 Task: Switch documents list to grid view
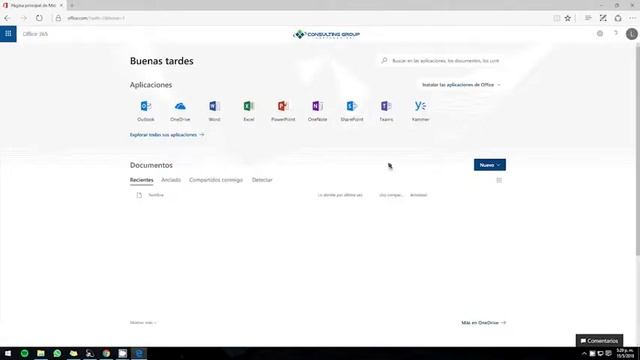point(499,180)
